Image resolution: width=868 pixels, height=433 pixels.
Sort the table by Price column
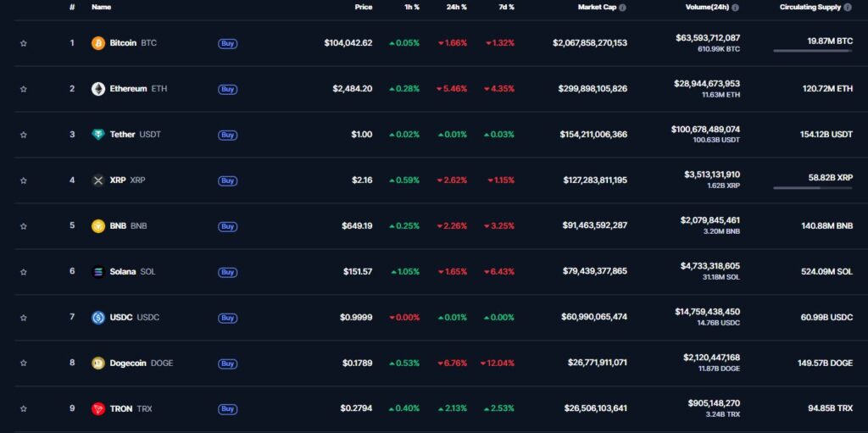(363, 8)
